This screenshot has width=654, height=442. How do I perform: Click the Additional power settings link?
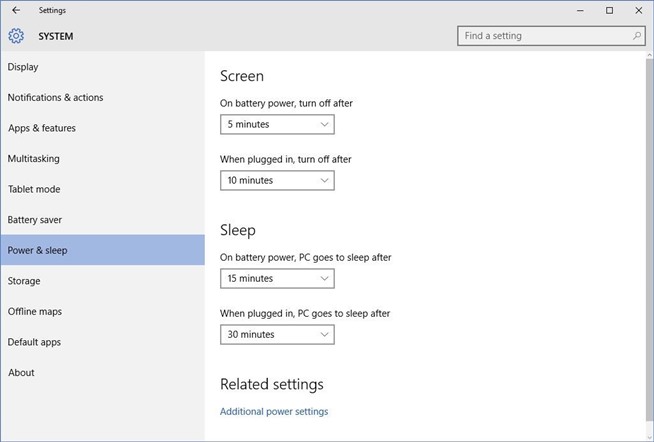(x=274, y=411)
